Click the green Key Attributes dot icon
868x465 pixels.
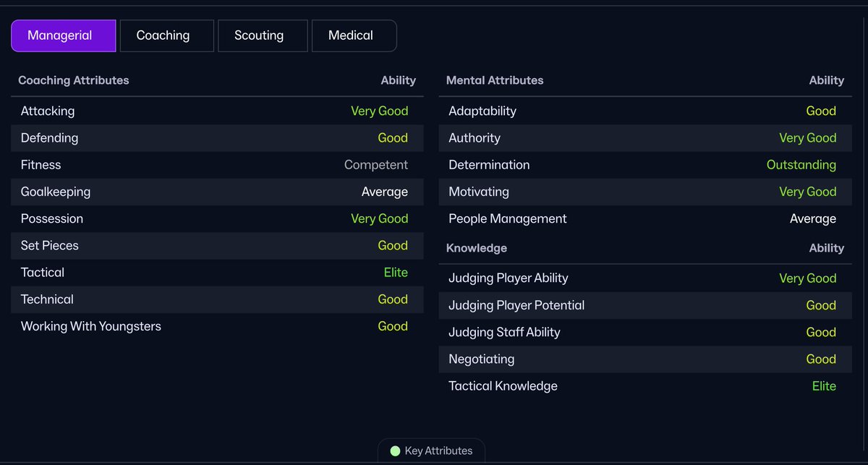(395, 451)
